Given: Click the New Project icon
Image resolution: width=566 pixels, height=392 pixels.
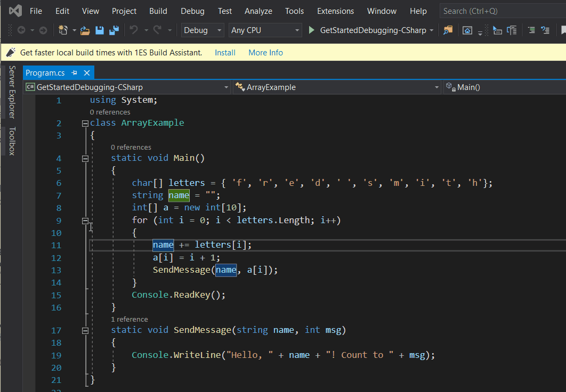Looking at the screenshot, I should tap(64, 30).
